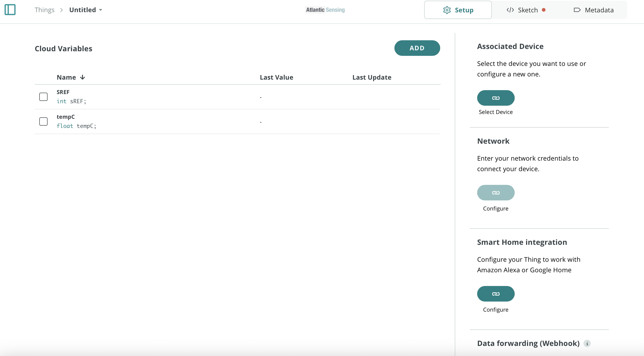Click the Network section heading
Image resolution: width=644 pixels, height=356 pixels.
[x=493, y=141]
